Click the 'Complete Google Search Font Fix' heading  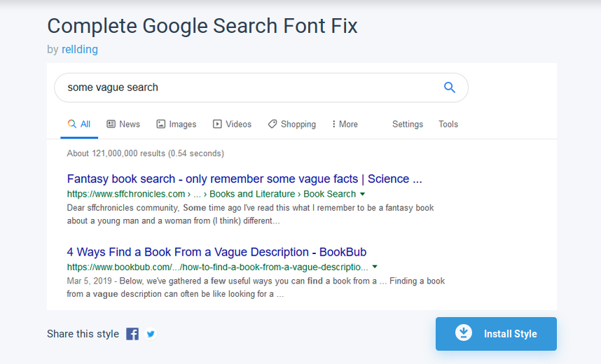[202, 26]
